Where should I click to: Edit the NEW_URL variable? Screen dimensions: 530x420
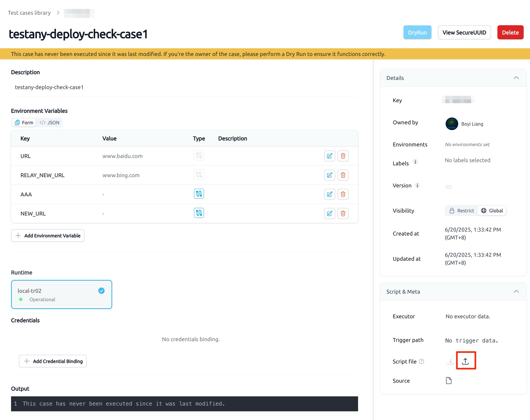pos(329,213)
